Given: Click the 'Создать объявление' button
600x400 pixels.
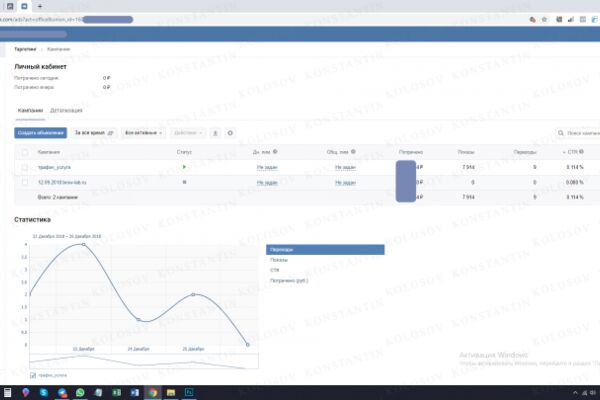Looking at the screenshot, I should pos(41,133).
